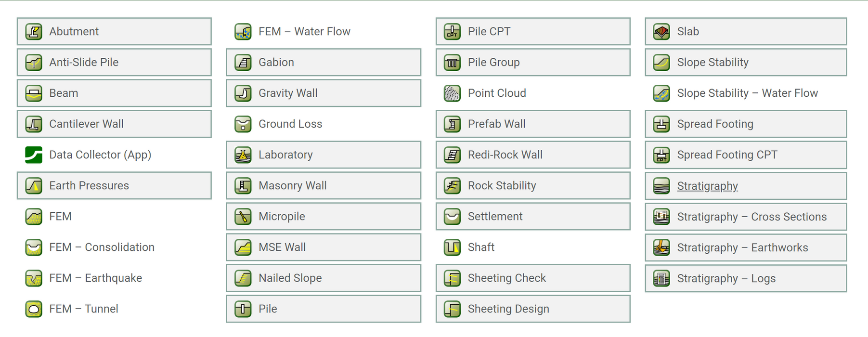
Task: Select the MSE Wall button
Action: coord(324,247)
